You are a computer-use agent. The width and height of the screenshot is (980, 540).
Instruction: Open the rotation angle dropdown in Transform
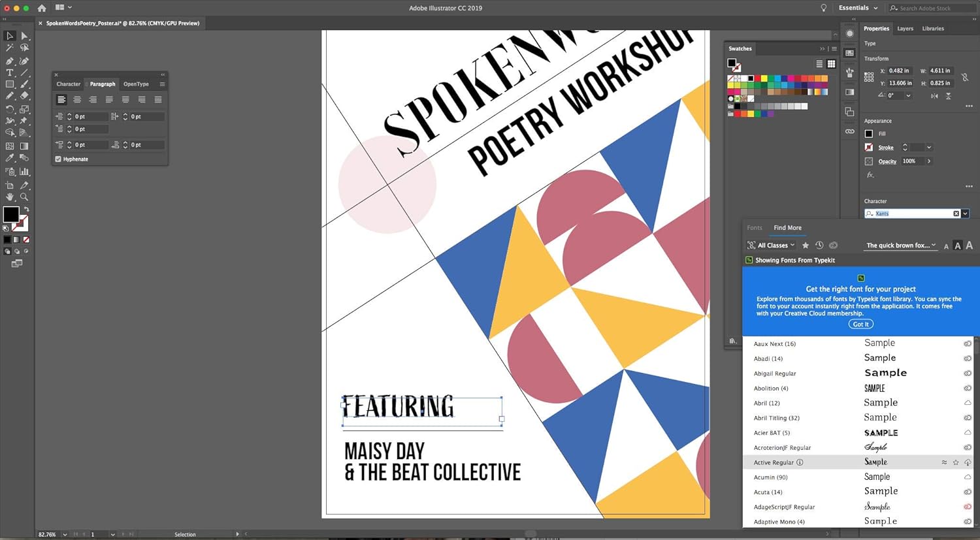pyautogui.click(x=907, y=95)
